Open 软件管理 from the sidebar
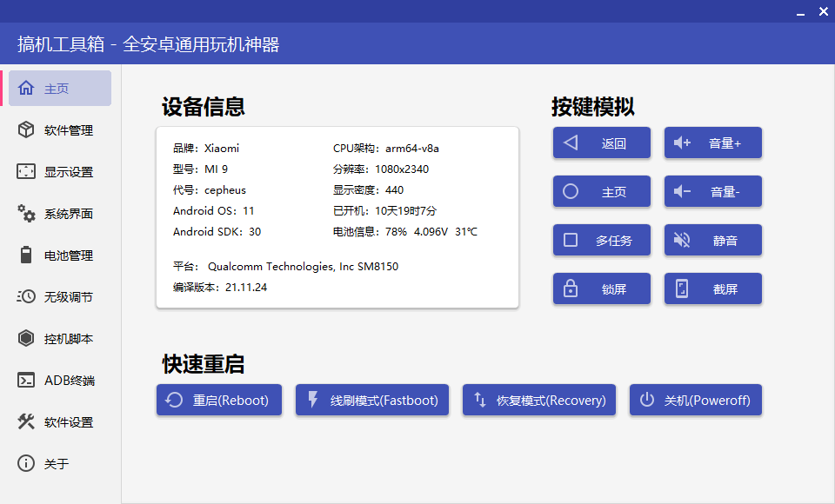The height and width of the screenshot is (504, 835). 57,129
